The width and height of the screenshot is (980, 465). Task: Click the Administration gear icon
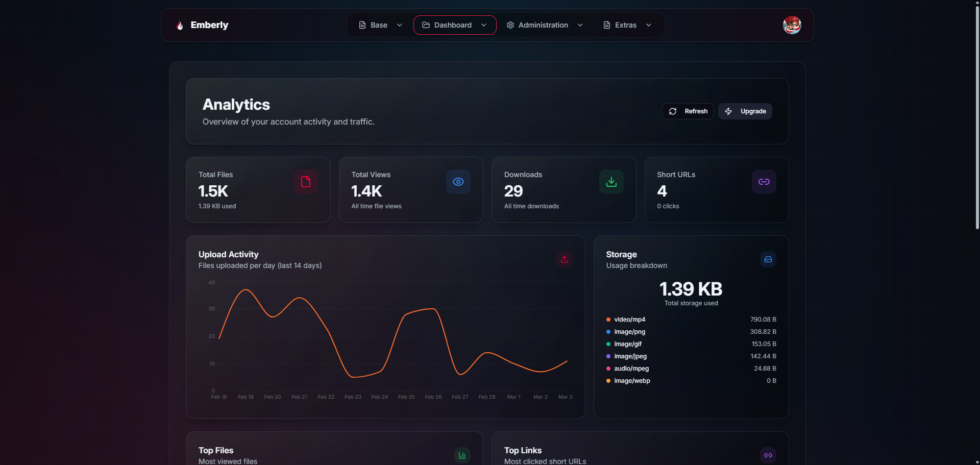click(510, 25)
